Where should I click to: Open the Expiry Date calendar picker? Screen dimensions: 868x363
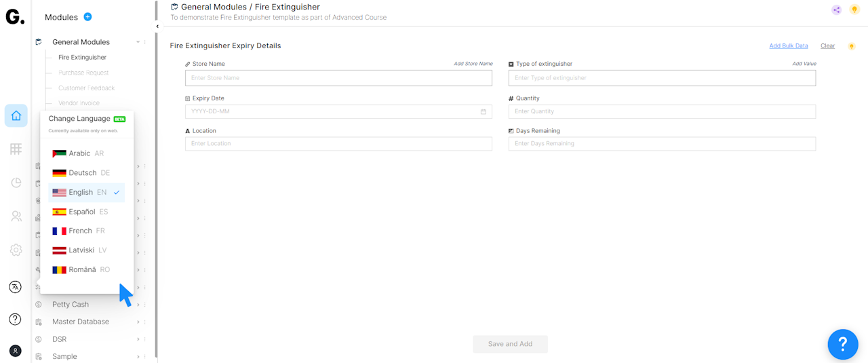(484, 111)
